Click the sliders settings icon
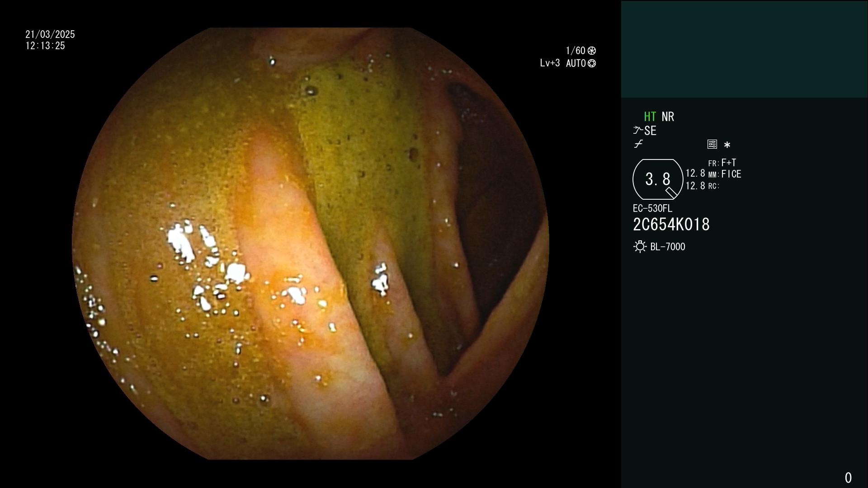Image resolution: width=868 pixels, height=488 pixels. tap(712, 144)
